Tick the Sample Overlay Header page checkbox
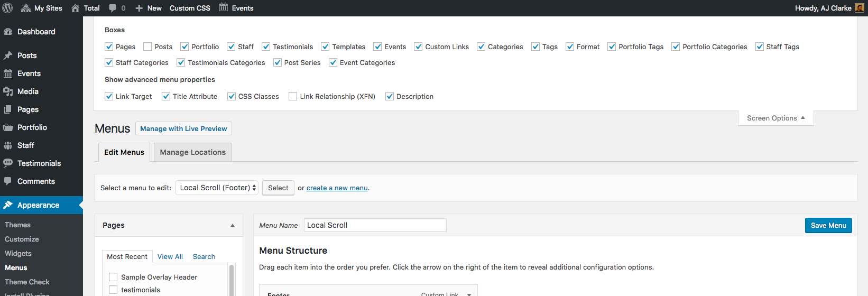 point(113,277)
